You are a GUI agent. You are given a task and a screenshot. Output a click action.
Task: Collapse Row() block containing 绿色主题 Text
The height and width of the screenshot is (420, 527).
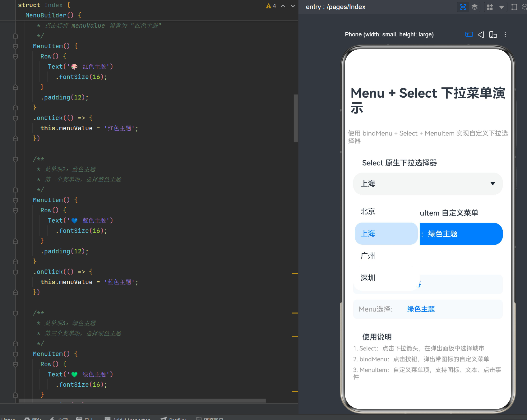(15, 364)
